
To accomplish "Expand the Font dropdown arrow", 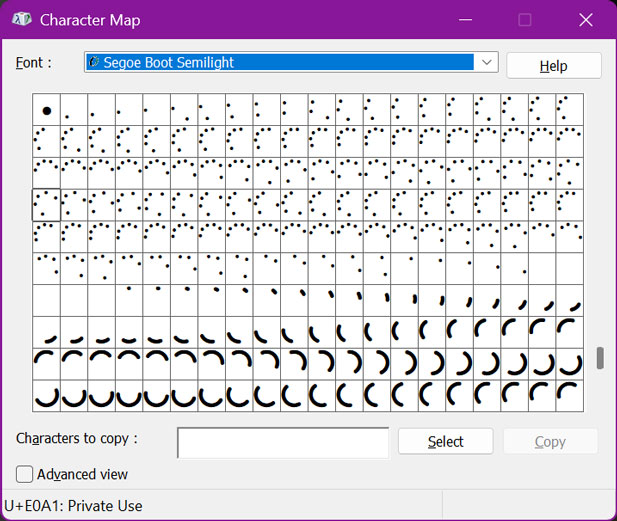I will click(487, 62).
